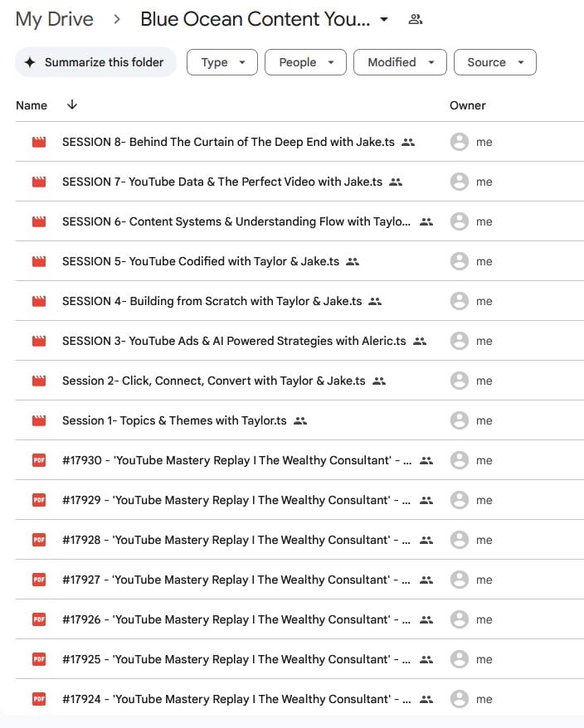The width and height of the screenshot is (584, 728).
Task: Click the video icon of SESSION 7 file
Action: pyautogui.click(x=39, y=182)
